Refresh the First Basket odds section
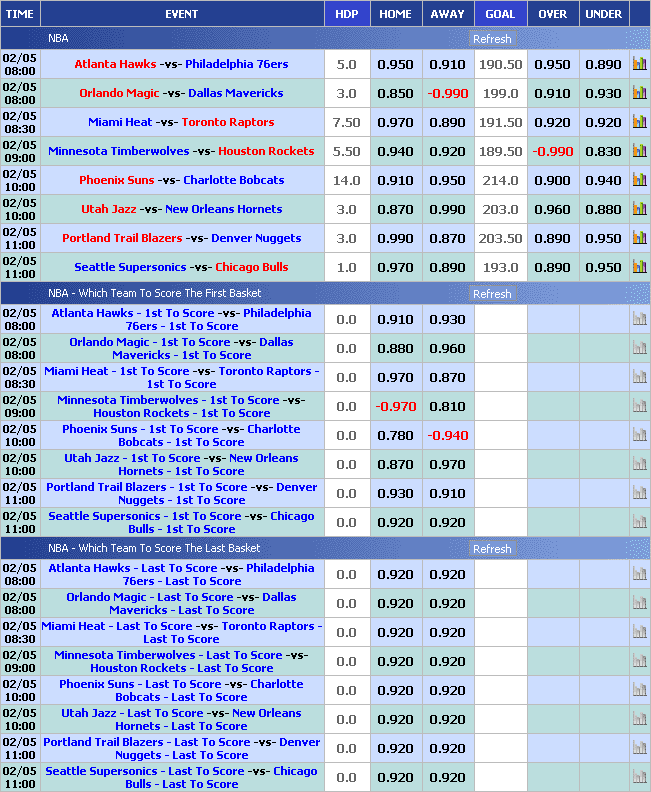 [492, 294]
